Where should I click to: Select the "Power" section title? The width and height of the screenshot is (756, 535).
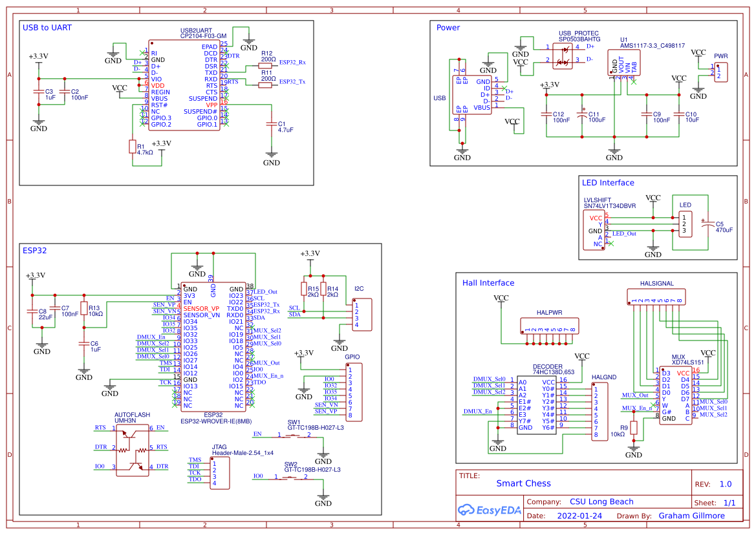(448, 27)
